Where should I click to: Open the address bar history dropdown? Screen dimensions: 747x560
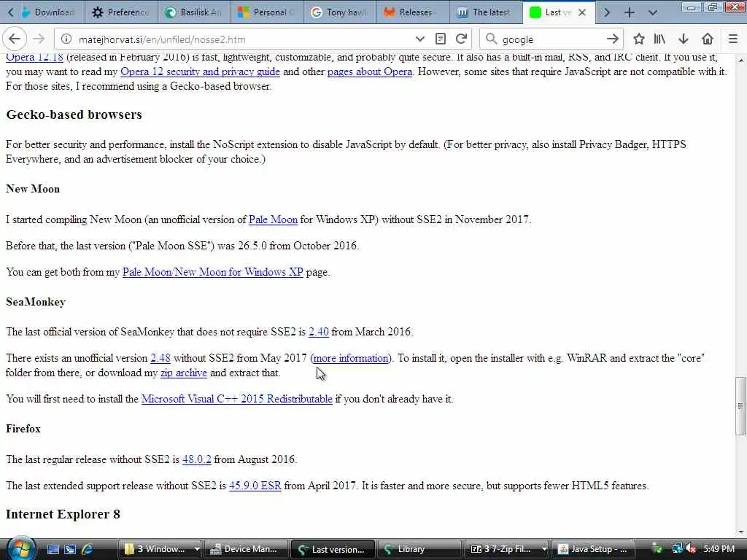[419, 39]
